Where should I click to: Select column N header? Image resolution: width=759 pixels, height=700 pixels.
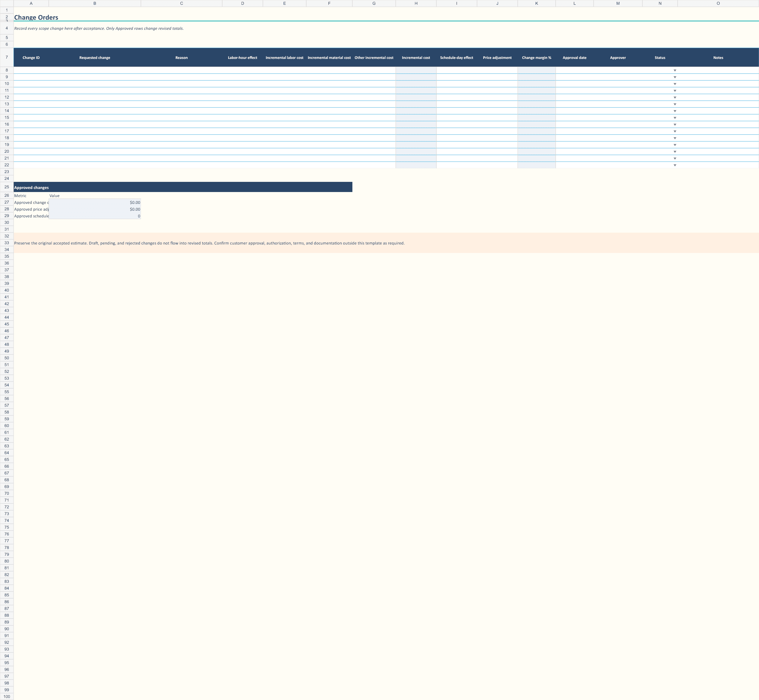pyautogui.click(x=660, y=3)
